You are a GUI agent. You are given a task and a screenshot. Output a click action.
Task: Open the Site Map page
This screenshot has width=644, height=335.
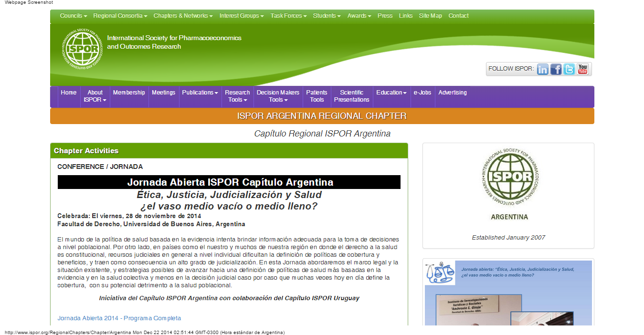[x=431, y=16]
